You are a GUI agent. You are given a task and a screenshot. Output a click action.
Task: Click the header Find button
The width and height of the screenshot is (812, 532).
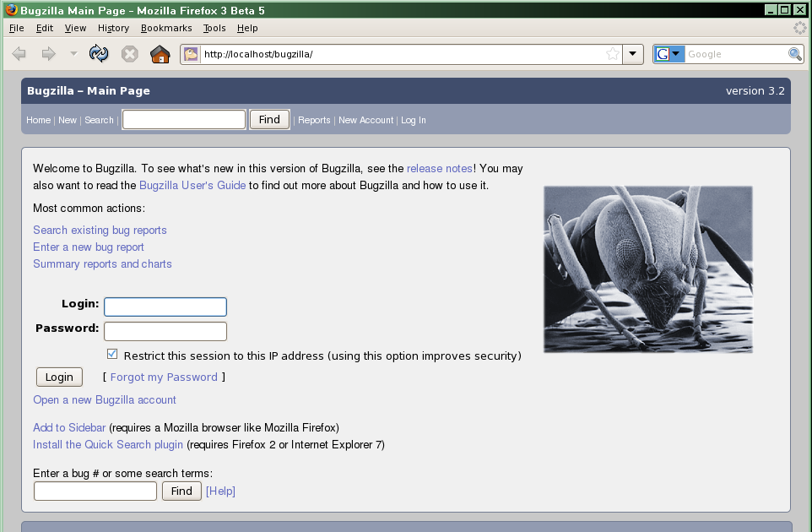pos(269,120)
